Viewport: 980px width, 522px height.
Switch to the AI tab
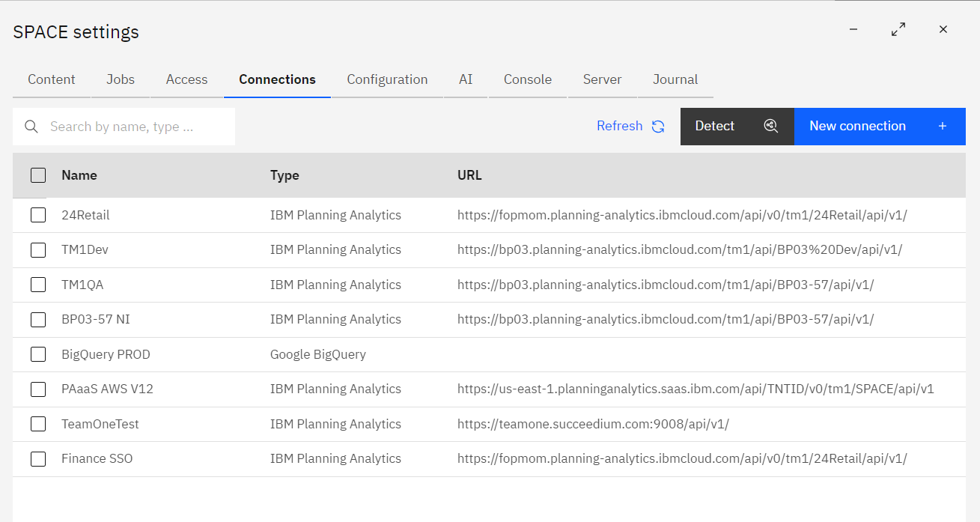coord(466,79)
